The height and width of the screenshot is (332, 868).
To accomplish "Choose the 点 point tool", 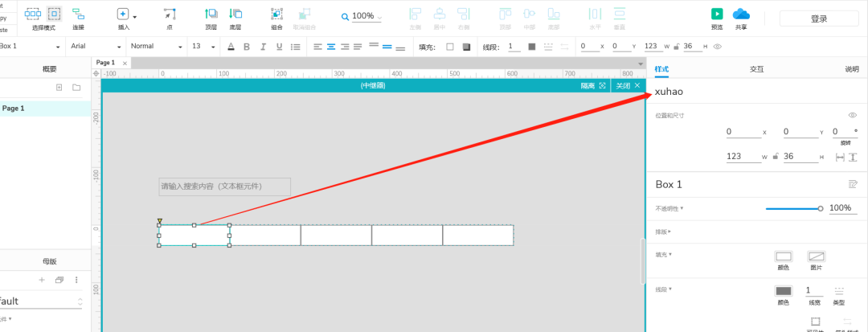I will [x=170, y=14].
